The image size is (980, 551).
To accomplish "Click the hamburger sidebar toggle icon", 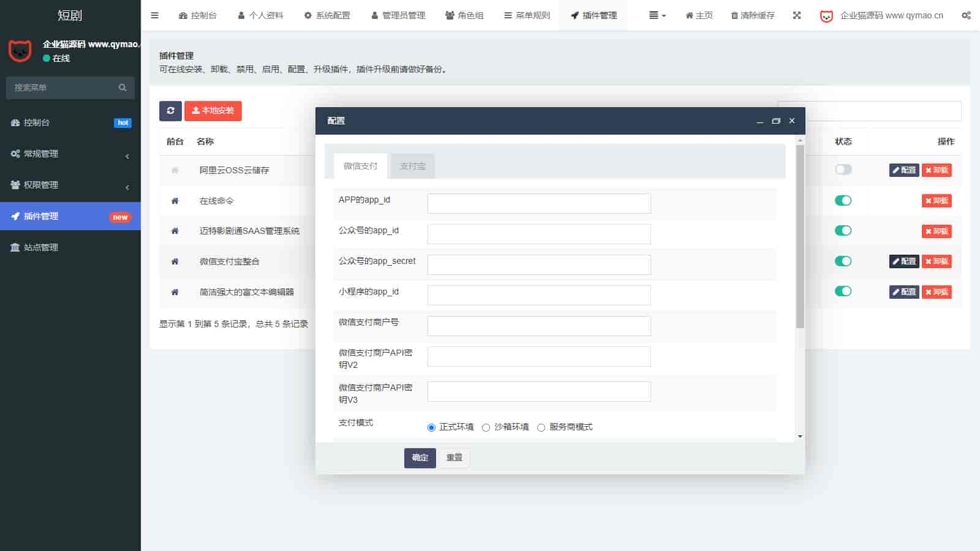I will click(154, 15).
